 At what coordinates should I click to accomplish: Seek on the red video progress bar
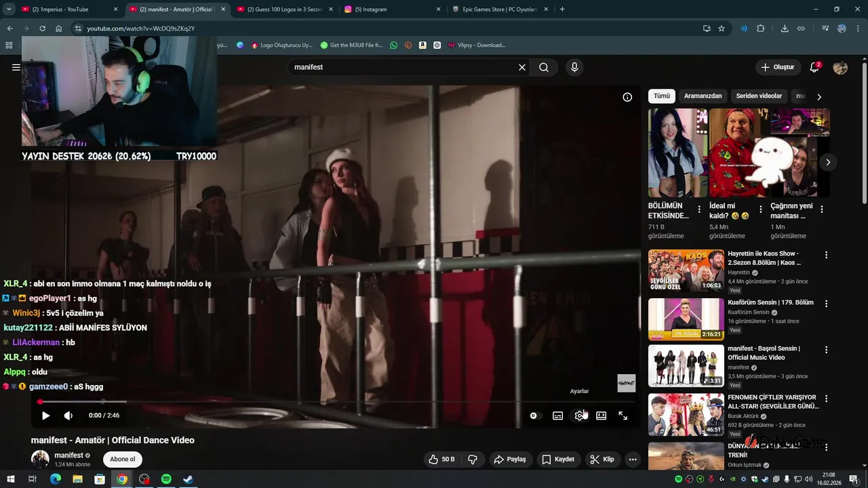[x=336, y=402]
